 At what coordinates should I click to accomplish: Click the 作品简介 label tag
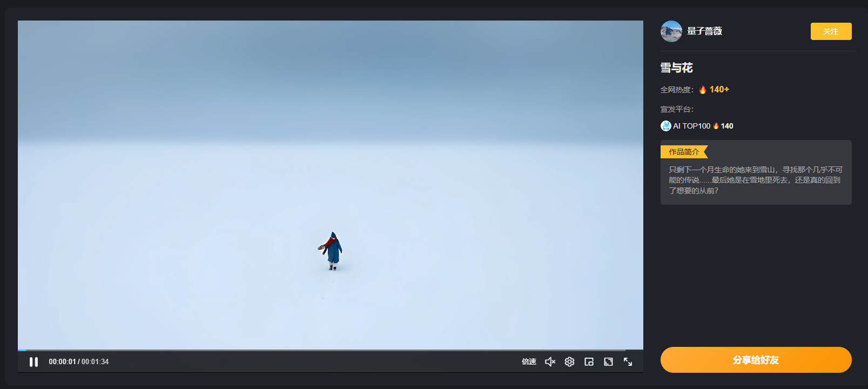tap(684, 152)
